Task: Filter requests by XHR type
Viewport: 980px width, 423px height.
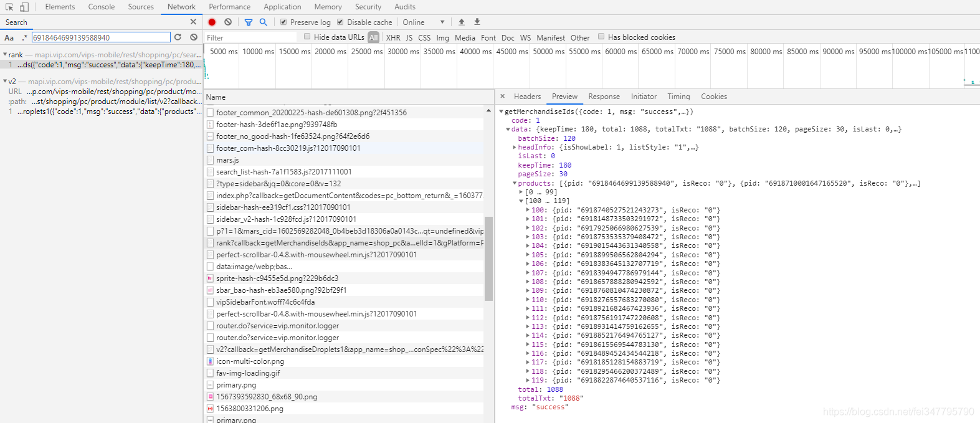Action: (393, 37)
